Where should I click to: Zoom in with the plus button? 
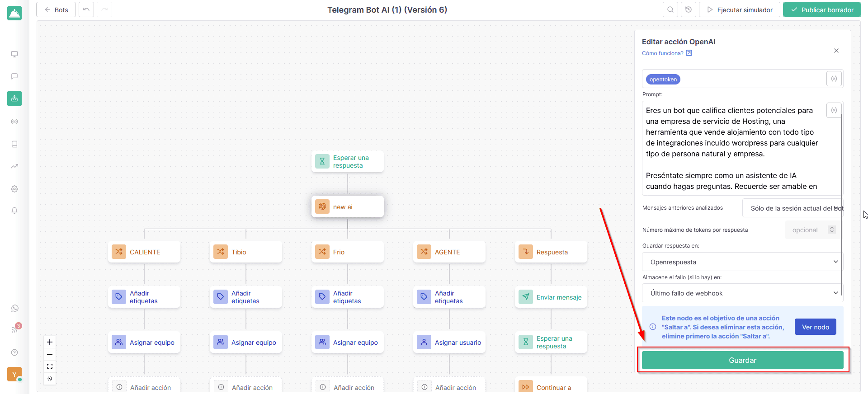coord(50,342)
